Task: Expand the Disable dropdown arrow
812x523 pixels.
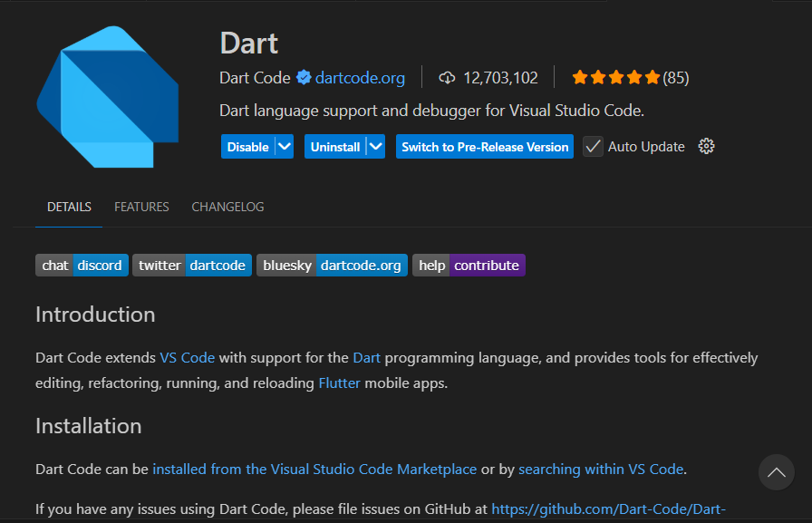Action: (x=285, y=146)
